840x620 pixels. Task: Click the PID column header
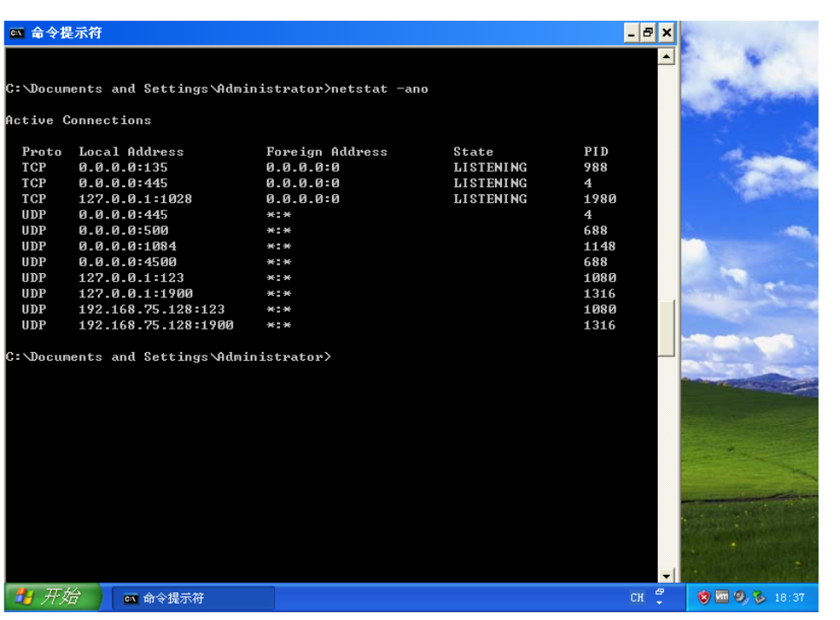point(596,152)
